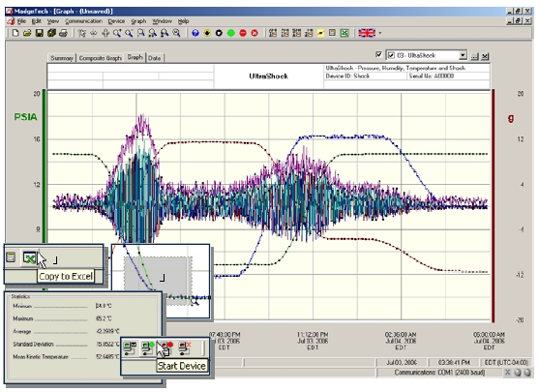
Task: Click the red g axis label
Action: pyautogui.click(x=511, y=118)
